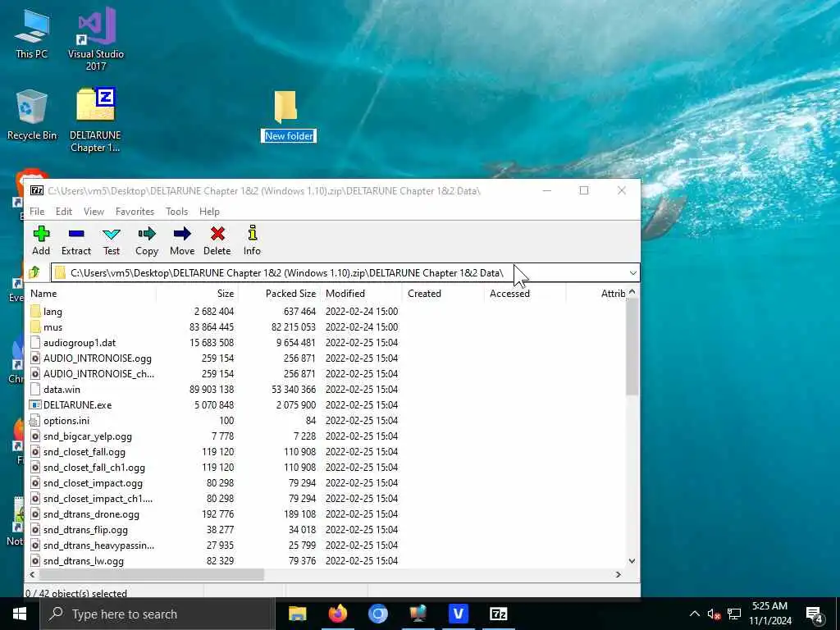This screenshot has width=840, height=630.
Task: Open File Explorer from the taskbar
Action: click(297, 614)
